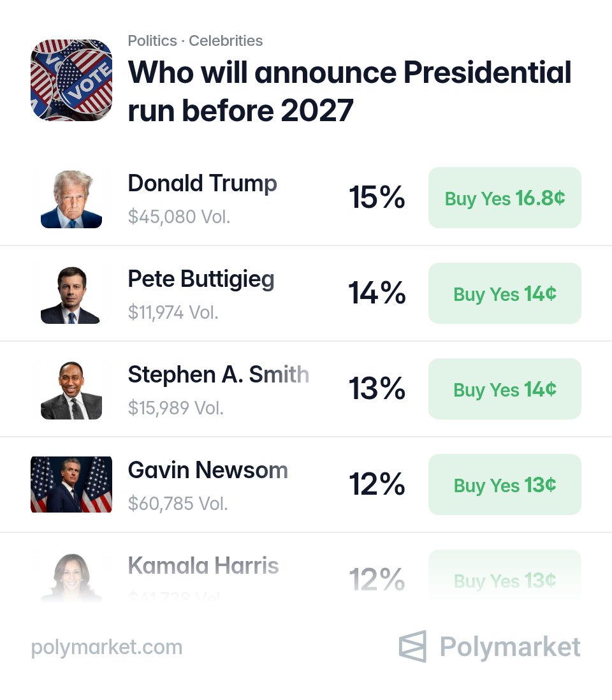Open the polymarket.com link
This screenshot has height=700, width=612.
pos(106,648)
